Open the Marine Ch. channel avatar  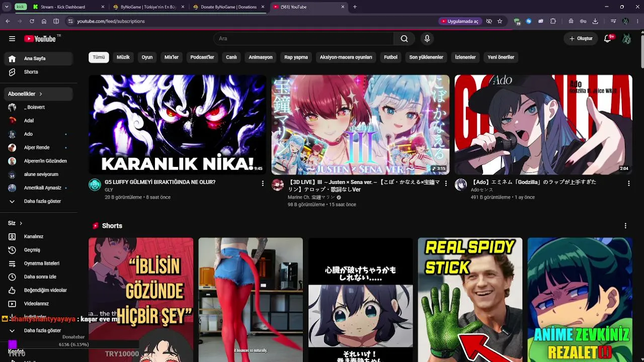[278, 185]
